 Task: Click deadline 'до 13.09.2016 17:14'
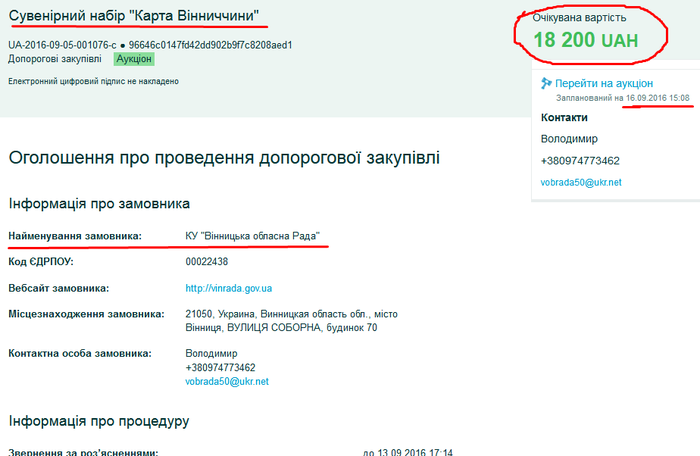(x=408, y=452)
